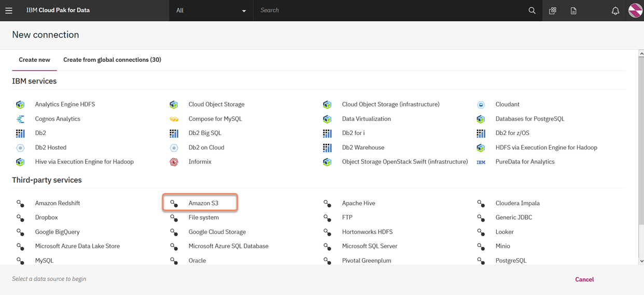644x295 pixels.
Task: Click the scrollbar down arrow
Action: coord(641,261)
